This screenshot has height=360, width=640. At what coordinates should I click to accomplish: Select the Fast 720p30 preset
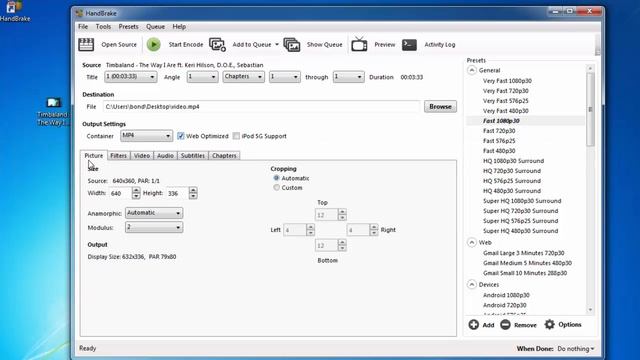pos(499,131)
